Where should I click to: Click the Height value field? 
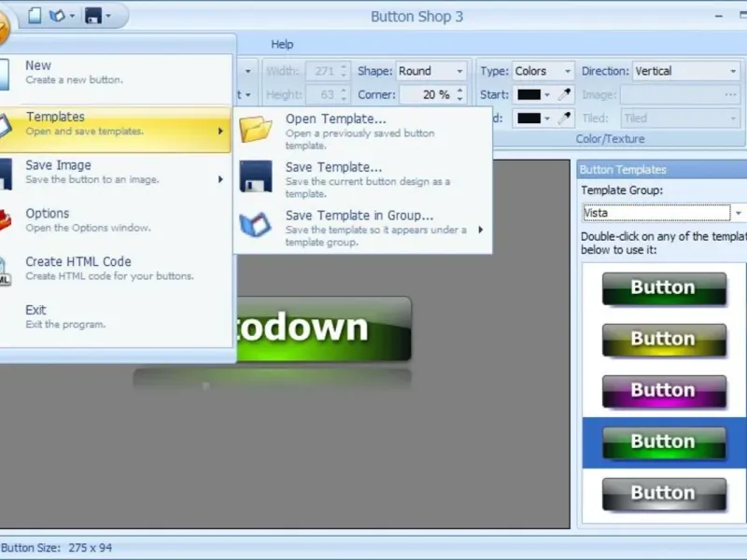point(323,94)
